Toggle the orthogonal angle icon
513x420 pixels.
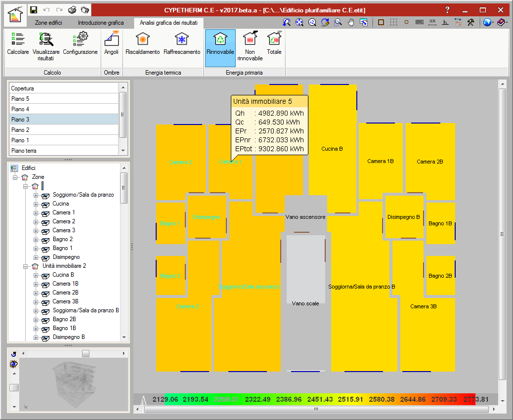coord(445,22)
